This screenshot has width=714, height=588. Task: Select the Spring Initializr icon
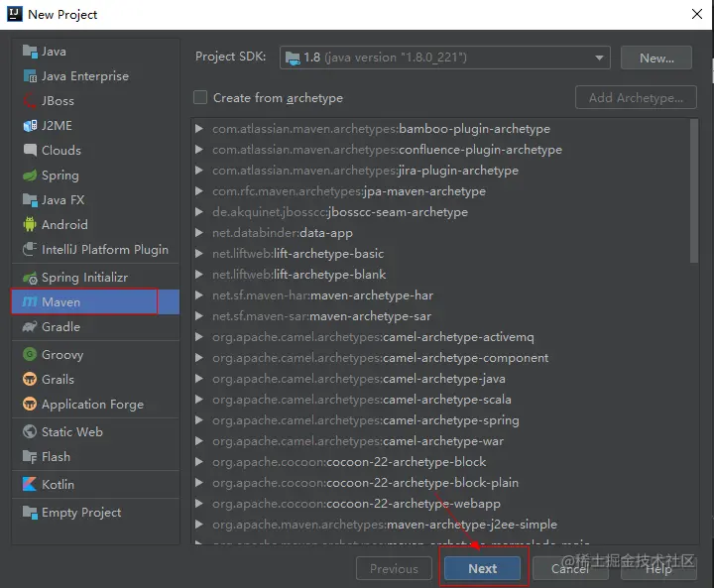coord(30,278)
